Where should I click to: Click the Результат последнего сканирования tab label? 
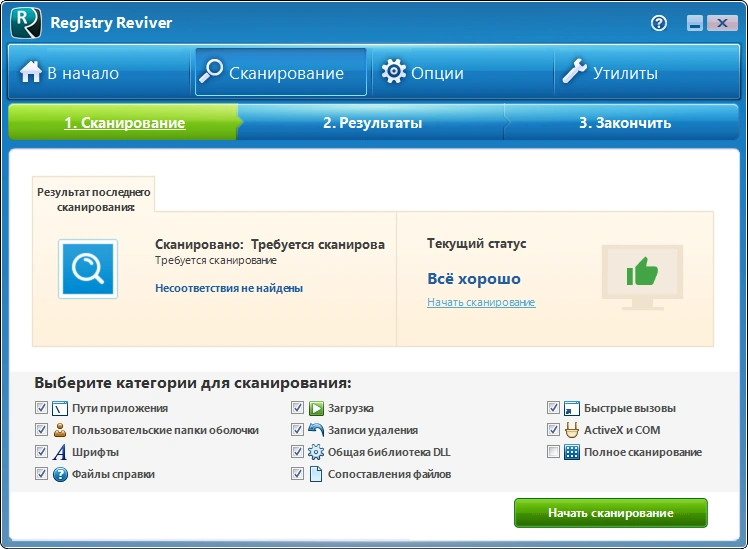pos(94,199)
